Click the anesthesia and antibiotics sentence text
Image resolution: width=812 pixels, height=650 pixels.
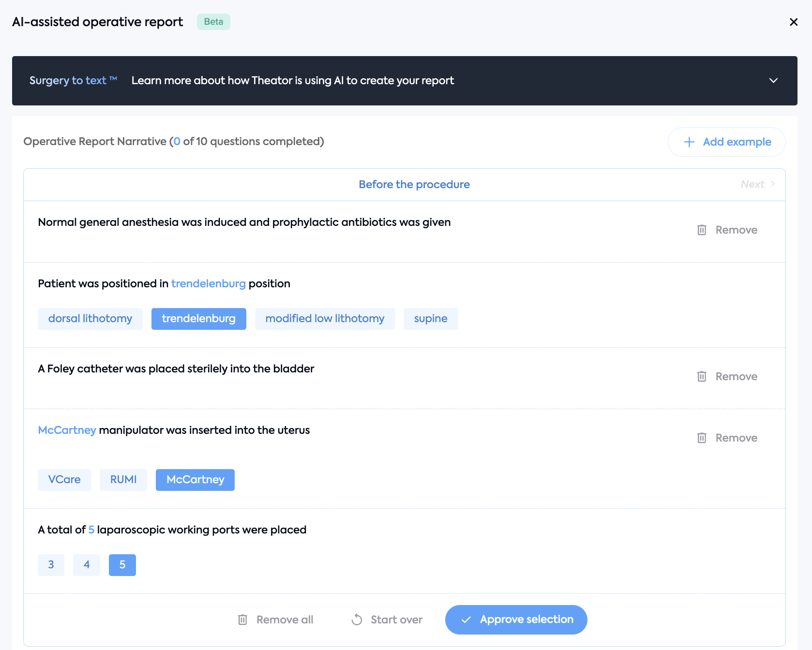click(244, 222)
